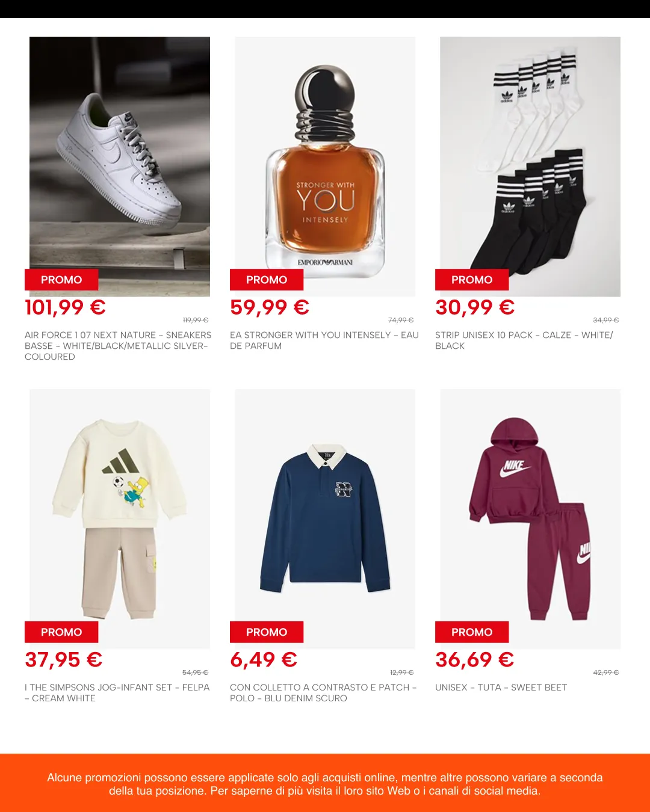Viewport: 650px width, 812px height.
Task: Click the PROMO badge on the perfume
Action: pyautogui.click(x=267, y=280)
